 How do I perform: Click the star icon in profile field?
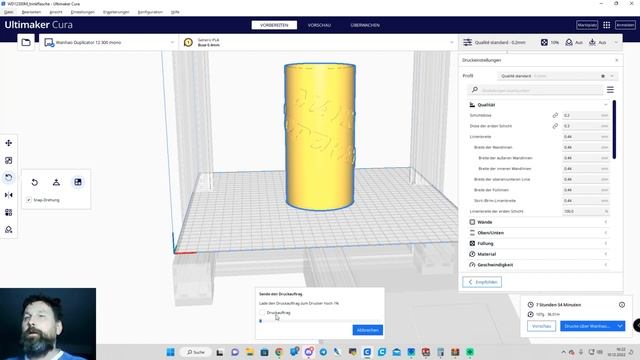[603, 76]
